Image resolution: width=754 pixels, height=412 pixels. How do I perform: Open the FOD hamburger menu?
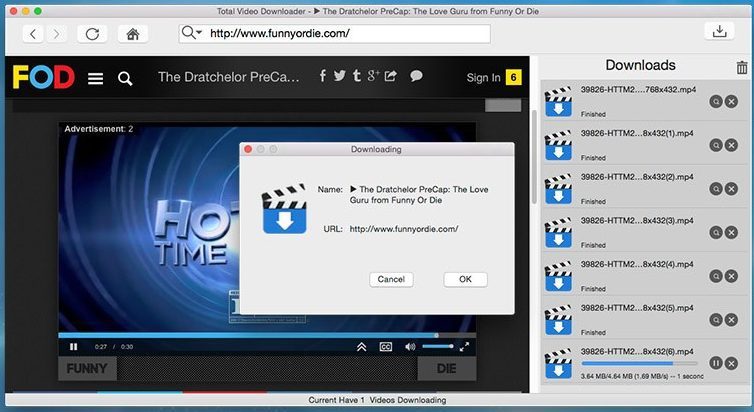pos(95,78)
